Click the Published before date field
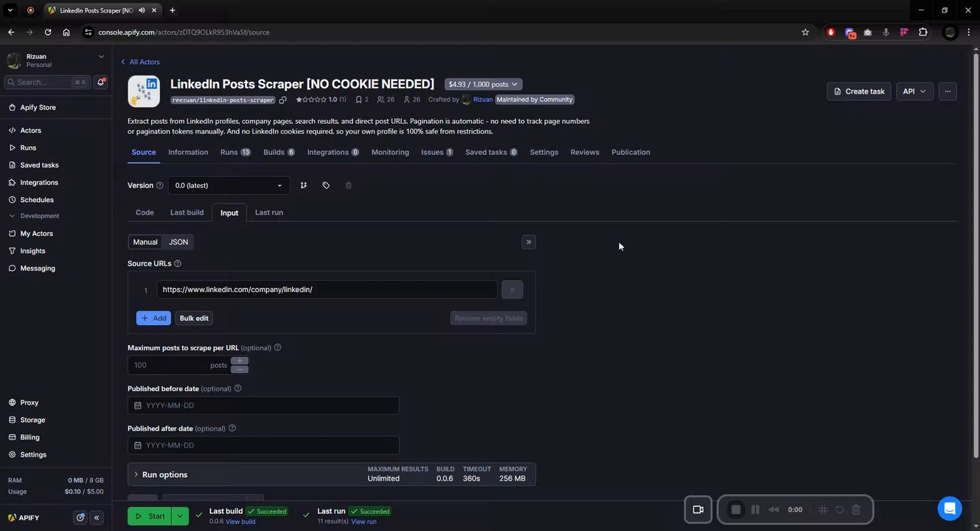980x531 pixels. [263, 406]
